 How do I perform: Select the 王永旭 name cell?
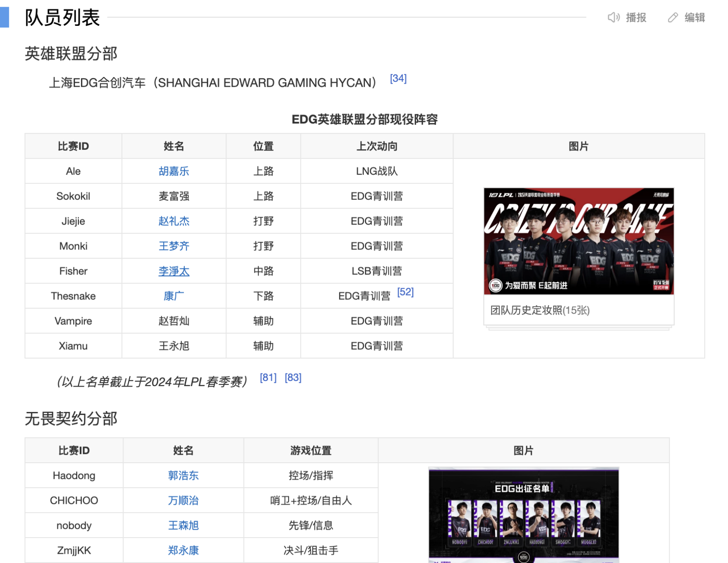174,346
